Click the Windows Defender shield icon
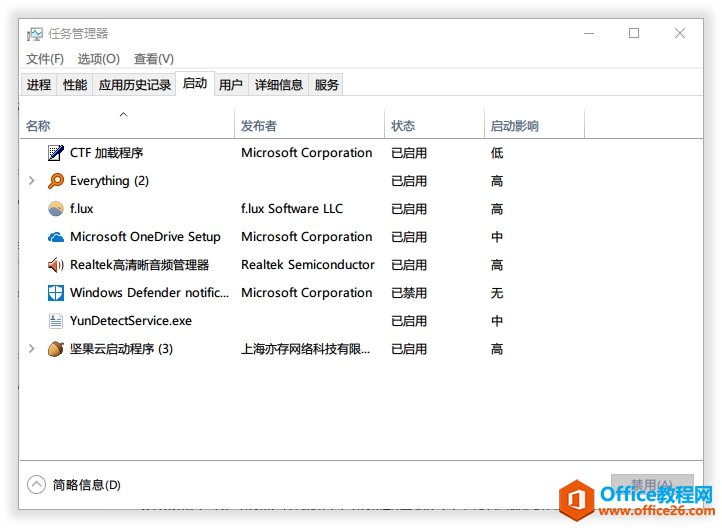722x528 pixels. (56, 293)
